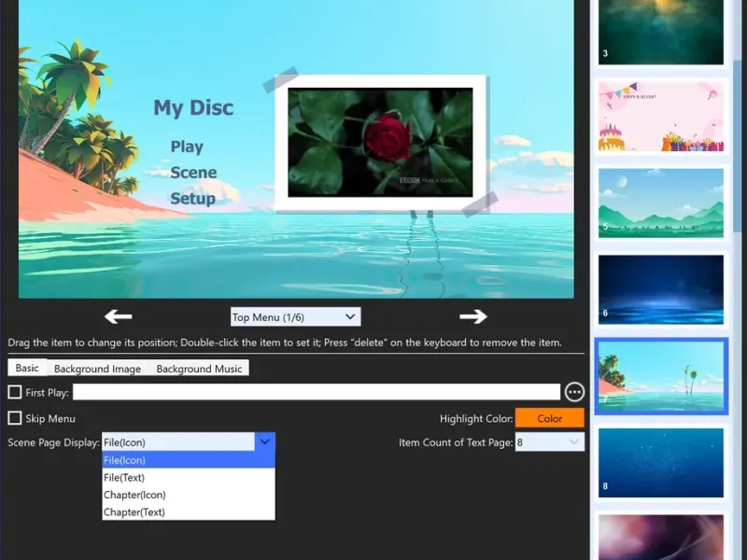Pick template 6 dark blue glow thumbnail
This screenshot has width=747, height=560.
(x=661, y=289)
